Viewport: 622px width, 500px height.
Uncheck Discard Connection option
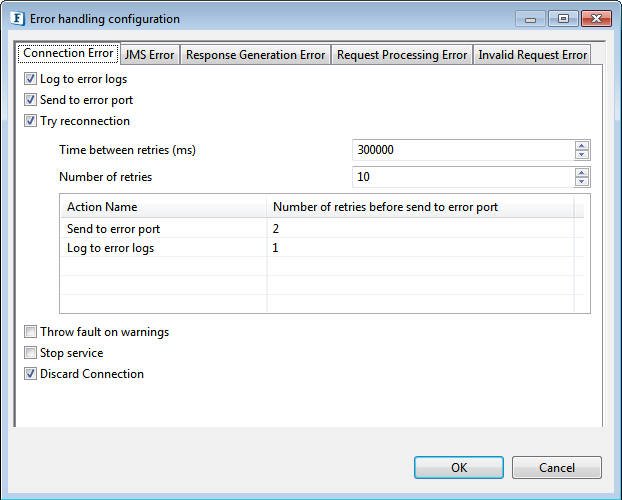point(31,374)
